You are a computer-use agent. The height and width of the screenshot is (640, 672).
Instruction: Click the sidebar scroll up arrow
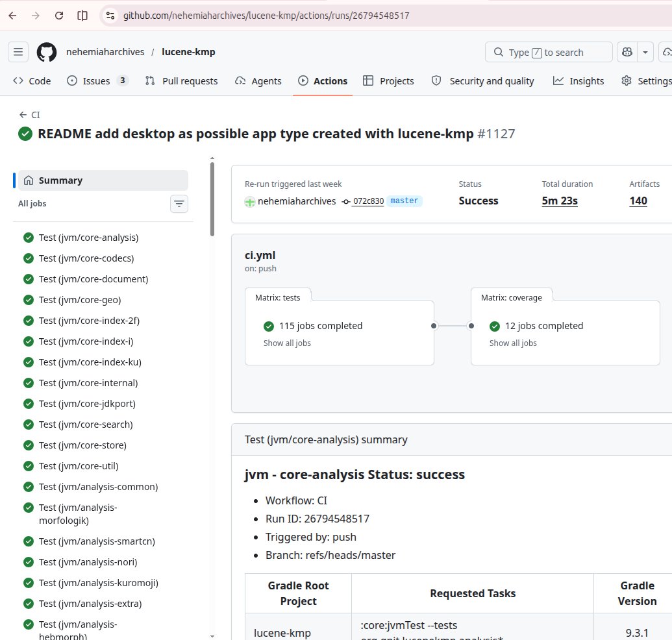pos(212,158)
